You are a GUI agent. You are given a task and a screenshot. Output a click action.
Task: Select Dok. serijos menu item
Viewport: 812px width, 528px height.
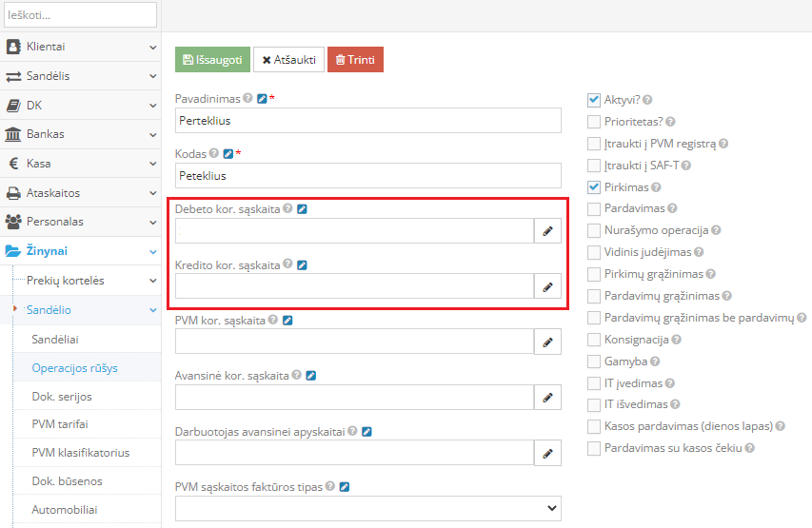pyautogui.click(x=62, y=396)
